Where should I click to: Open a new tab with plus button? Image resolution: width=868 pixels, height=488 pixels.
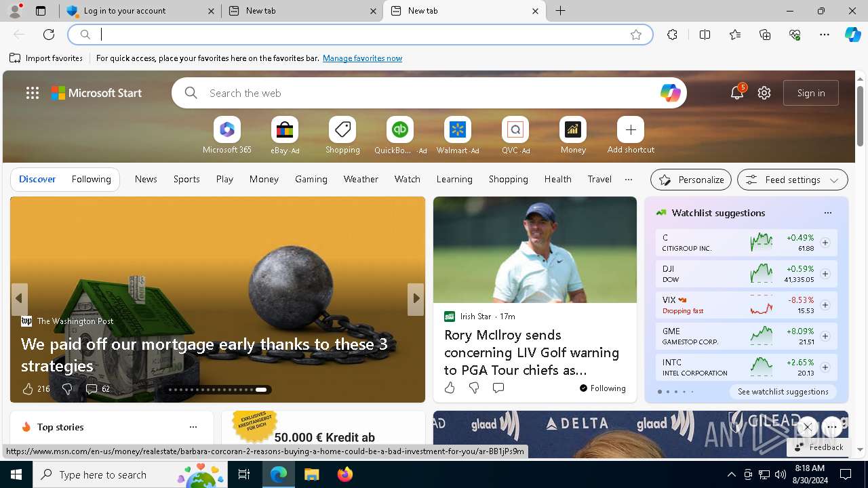[x=561, y=11]
